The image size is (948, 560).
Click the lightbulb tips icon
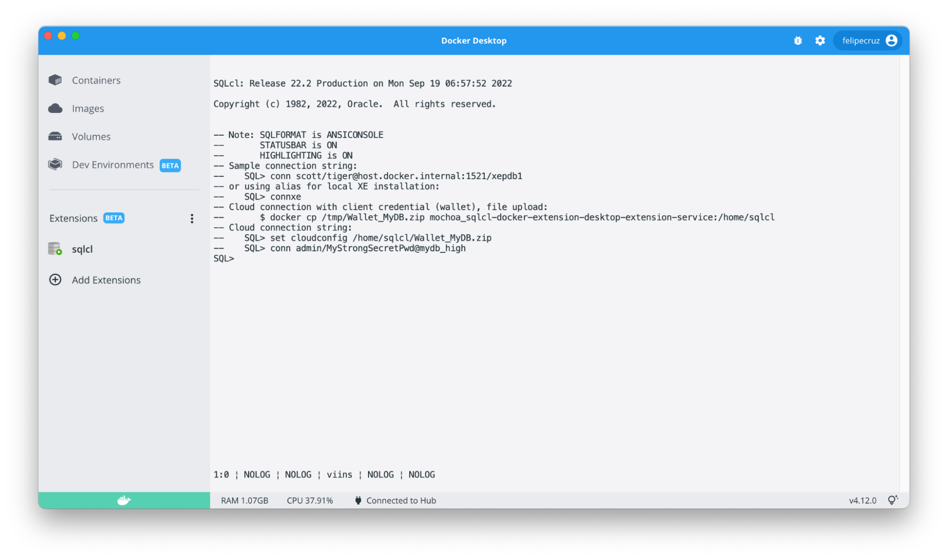click(x=893, y=500)
